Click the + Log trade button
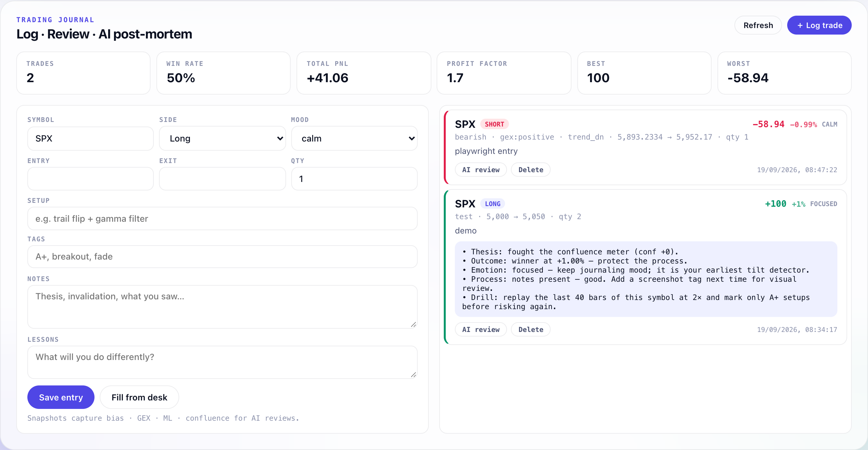 [819, 25]
